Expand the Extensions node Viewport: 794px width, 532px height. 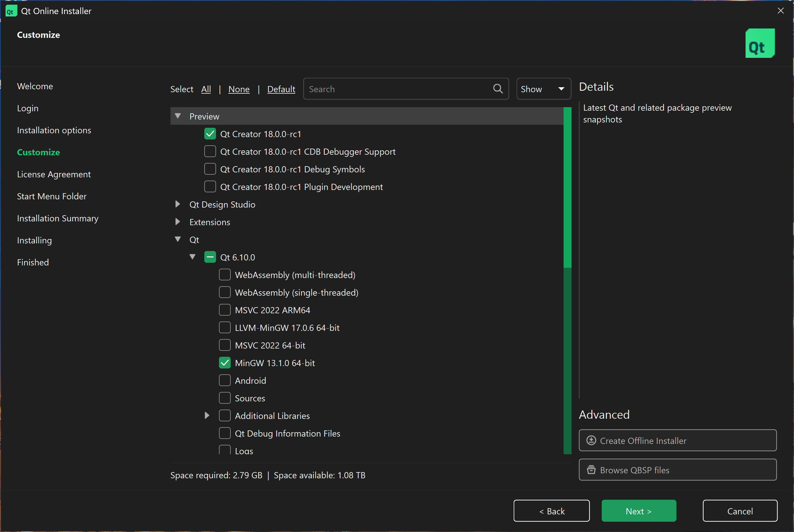(177, 222)
